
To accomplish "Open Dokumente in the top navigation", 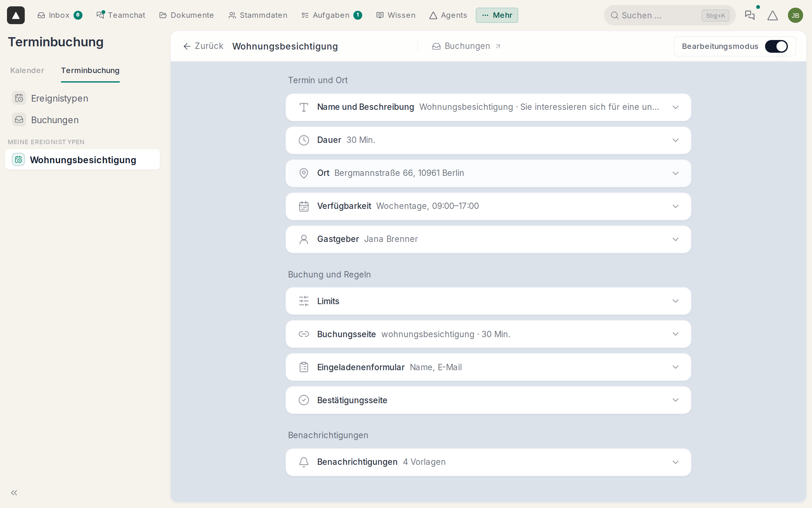I will (x=187, y=15).
